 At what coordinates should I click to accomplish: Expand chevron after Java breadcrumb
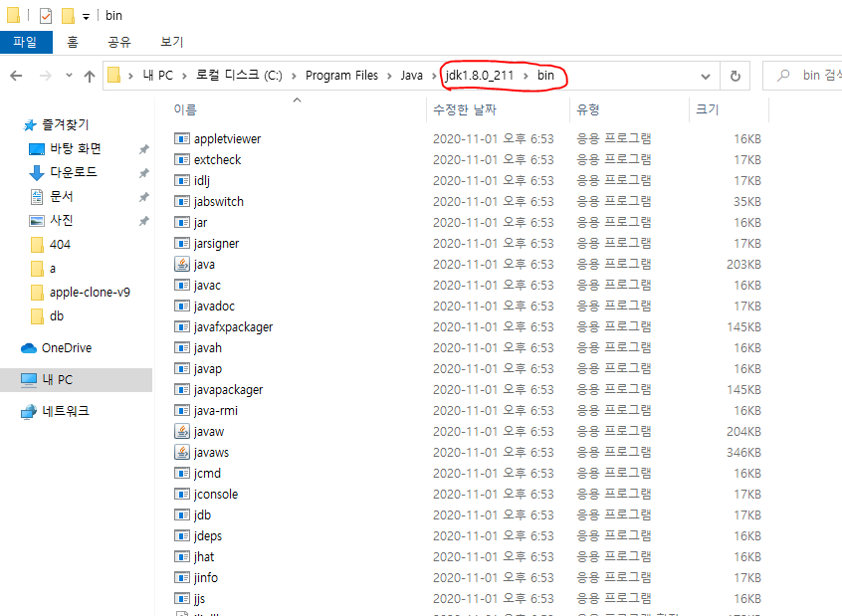click(x=434, y=76)
